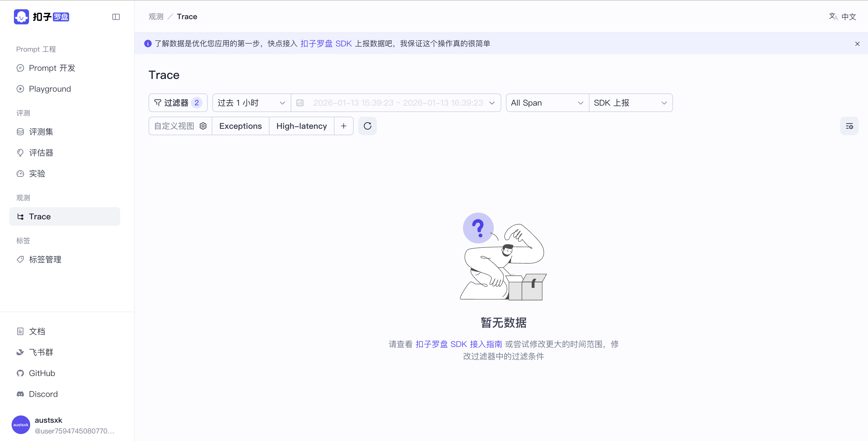Open the 过滤器 filter button
868x441 pixels.
[178, 103]
